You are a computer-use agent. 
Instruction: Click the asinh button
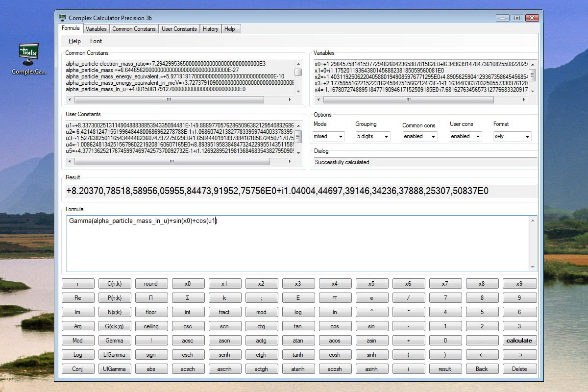[x=371, y=369]
